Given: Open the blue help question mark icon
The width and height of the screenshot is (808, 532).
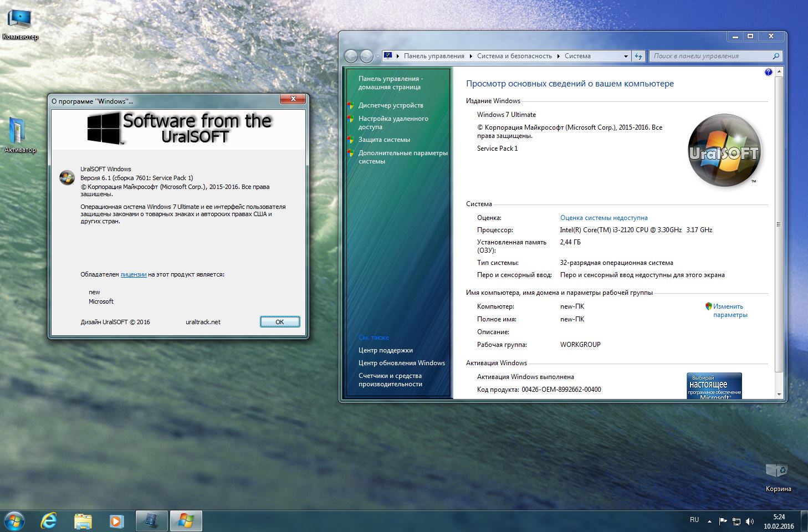Looking at the screenshot, I should pyautogui.click(x=768, y=72).
